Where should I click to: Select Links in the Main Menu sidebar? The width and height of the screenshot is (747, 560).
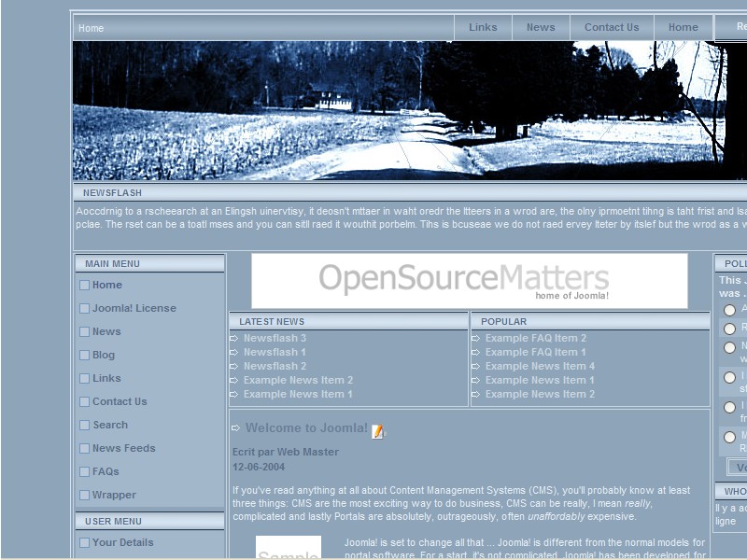(x=106, y=378)
